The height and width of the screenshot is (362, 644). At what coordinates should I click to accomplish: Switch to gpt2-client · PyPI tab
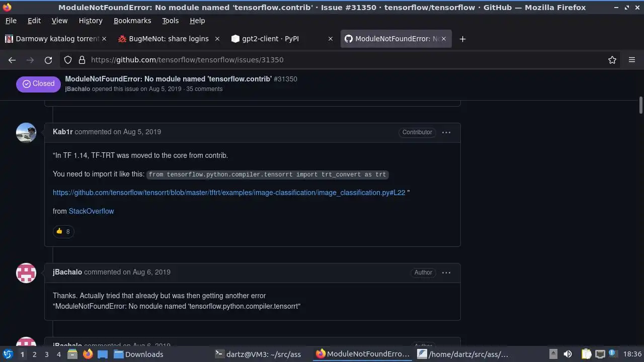(x=282, y=39)
